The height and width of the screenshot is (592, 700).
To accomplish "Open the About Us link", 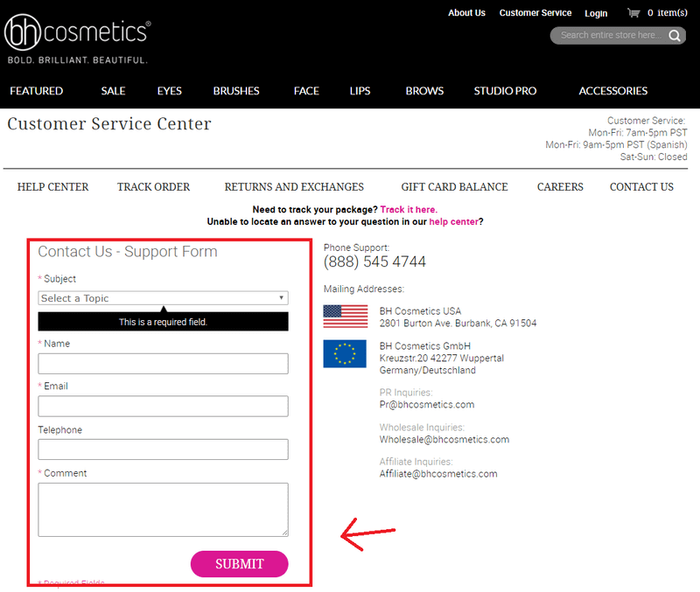I will (466, 13).
